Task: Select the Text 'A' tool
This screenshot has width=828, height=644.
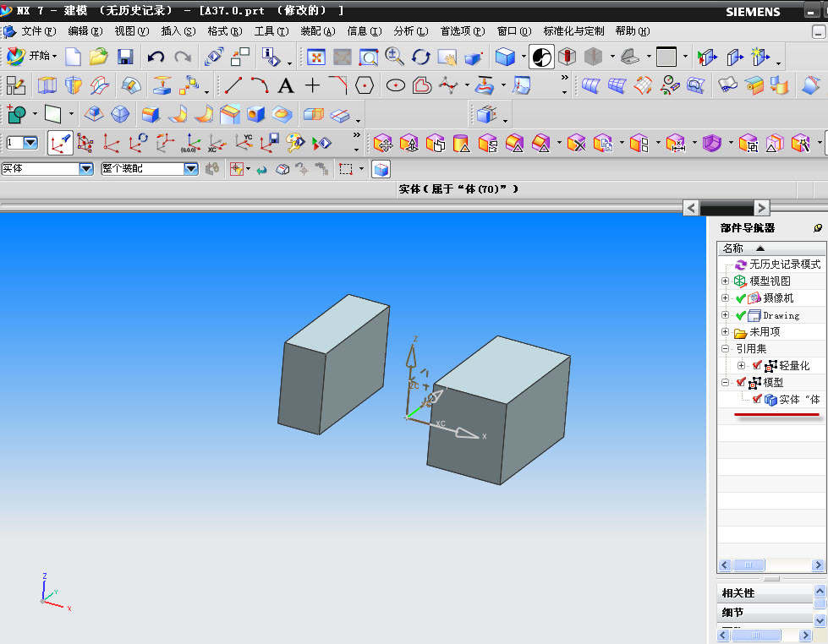Action: tap(286, 85)
